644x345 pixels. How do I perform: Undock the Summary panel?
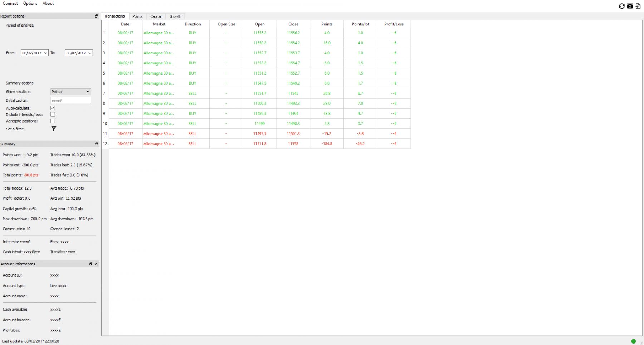point(96,144)
